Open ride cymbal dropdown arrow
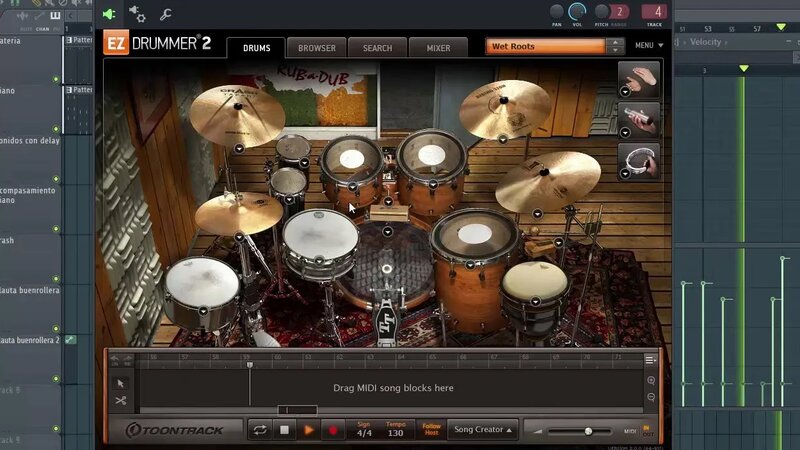Viewport: 800px width, 450px height. (x=537, y=214)
